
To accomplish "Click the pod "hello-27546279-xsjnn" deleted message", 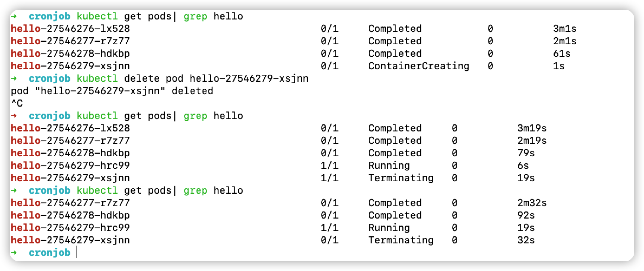I will 112,91.
